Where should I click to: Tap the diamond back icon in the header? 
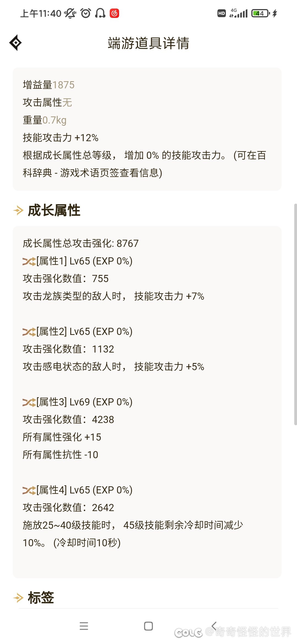pyautogui.click(x=15, y=43)
